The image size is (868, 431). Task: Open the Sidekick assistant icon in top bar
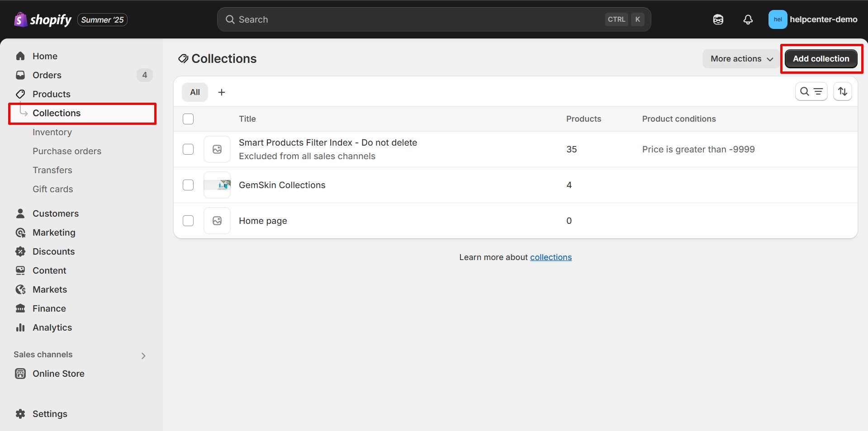point(718,19)
